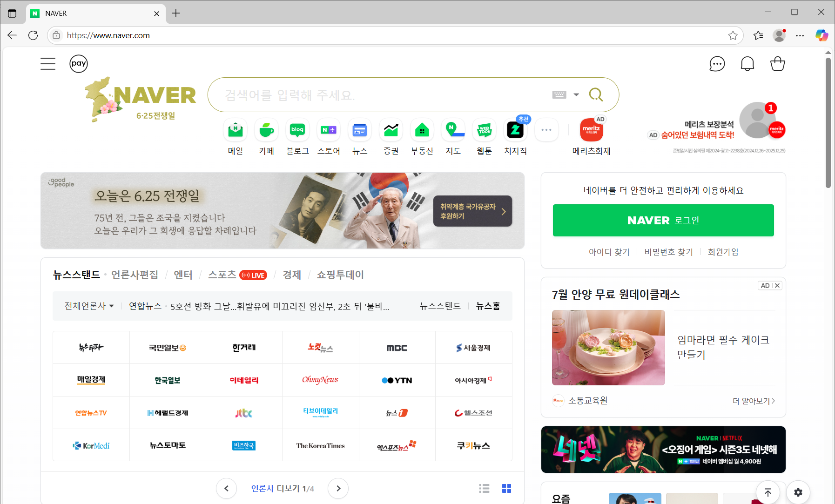835x504 pixels.
Task: Open 더 알아보기 chevron link in the ad
Action: [x=754, y=401]
